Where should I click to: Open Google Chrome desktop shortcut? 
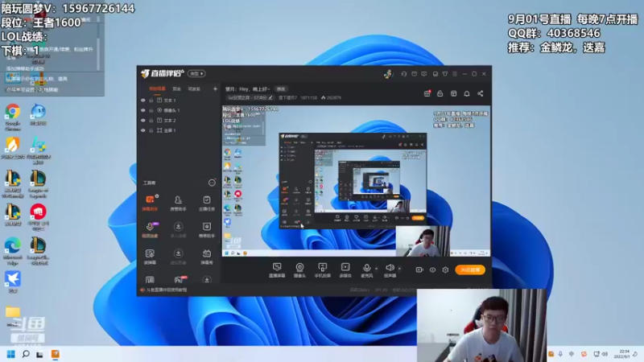(13, 117)
